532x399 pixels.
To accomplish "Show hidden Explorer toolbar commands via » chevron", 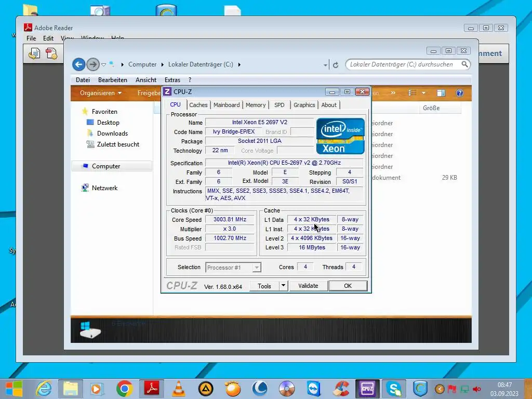I will [393, 93].
